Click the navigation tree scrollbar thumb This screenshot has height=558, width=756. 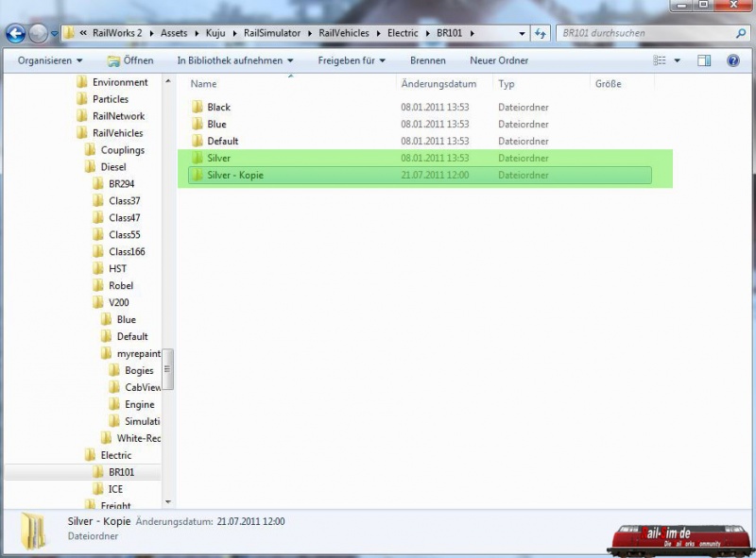pos(168,369)
